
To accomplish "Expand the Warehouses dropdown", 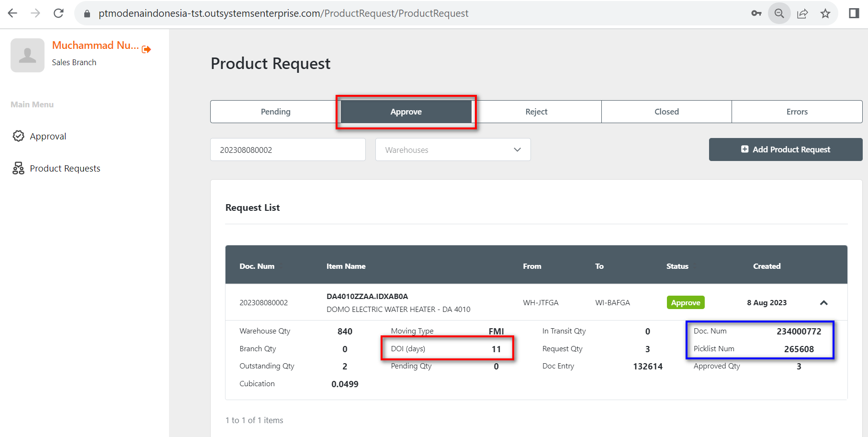I will point(452,150).
